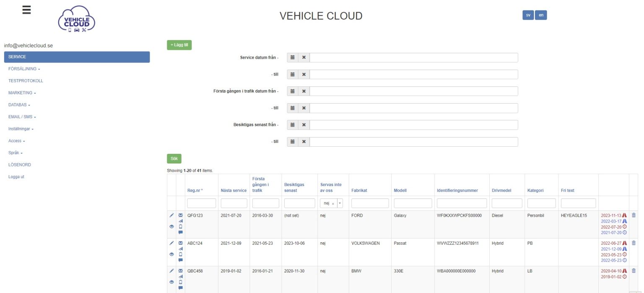Sort table by Nästa service column

[x=234, y=190]
